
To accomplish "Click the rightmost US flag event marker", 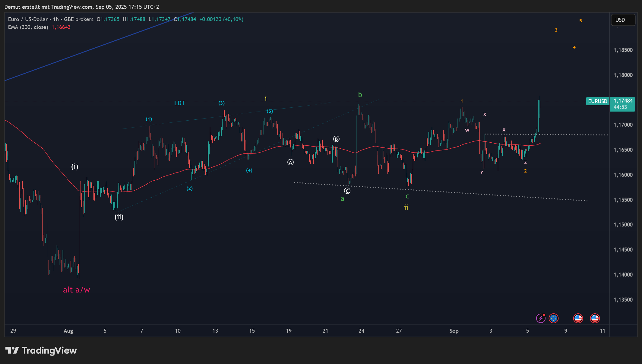I will click(x=595, y=318).
